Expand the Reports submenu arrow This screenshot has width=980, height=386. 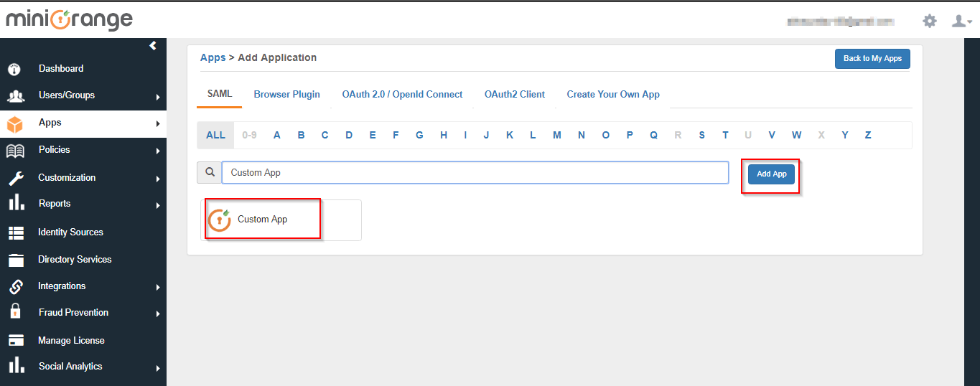158,206
